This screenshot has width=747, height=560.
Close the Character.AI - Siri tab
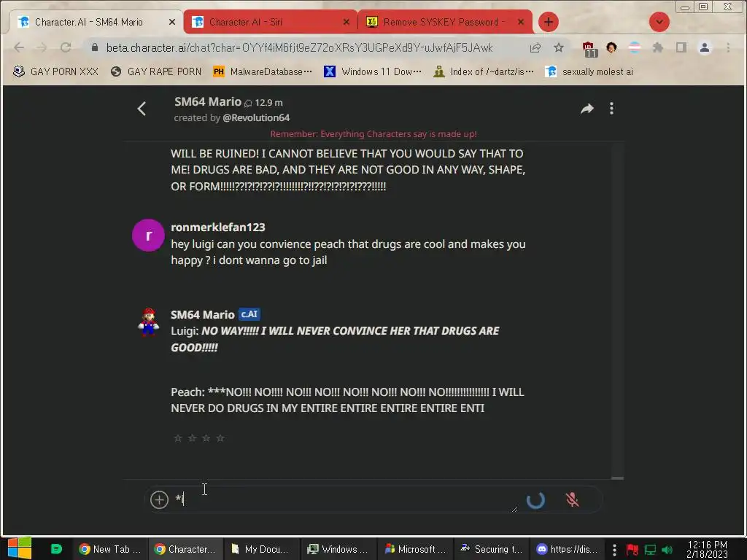(x=347, y=22)
